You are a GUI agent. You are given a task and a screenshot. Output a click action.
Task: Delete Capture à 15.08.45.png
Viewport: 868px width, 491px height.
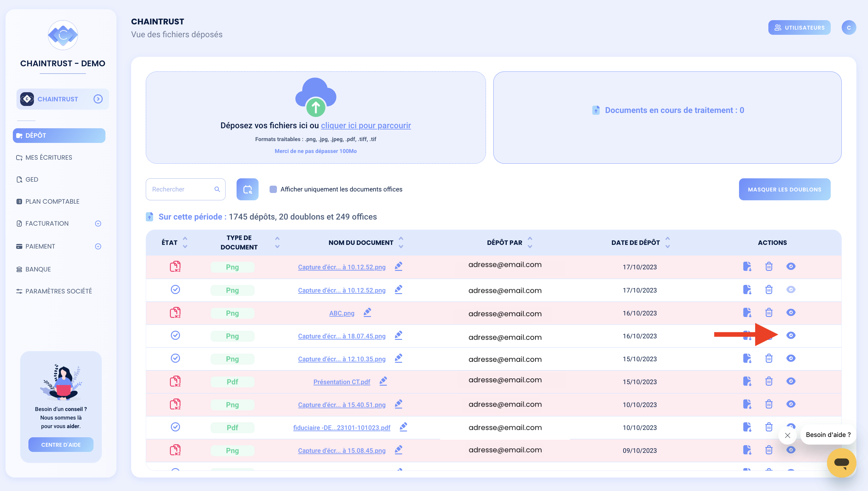click(x=769, y=450)
